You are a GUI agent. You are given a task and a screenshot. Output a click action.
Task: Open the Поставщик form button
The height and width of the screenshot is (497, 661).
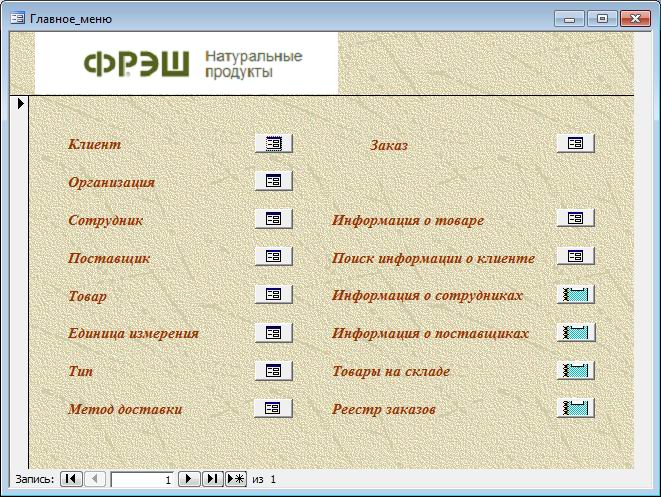pyautogui.click(x=273, y=257)
